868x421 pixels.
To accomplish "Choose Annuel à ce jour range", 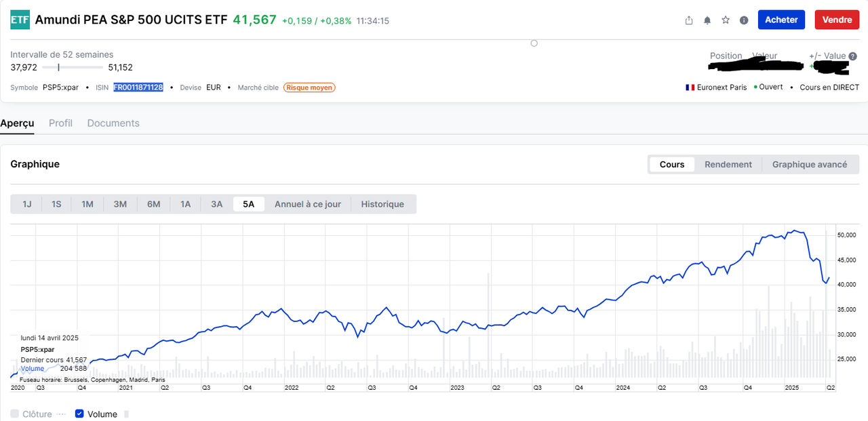I will pos(308,204).
